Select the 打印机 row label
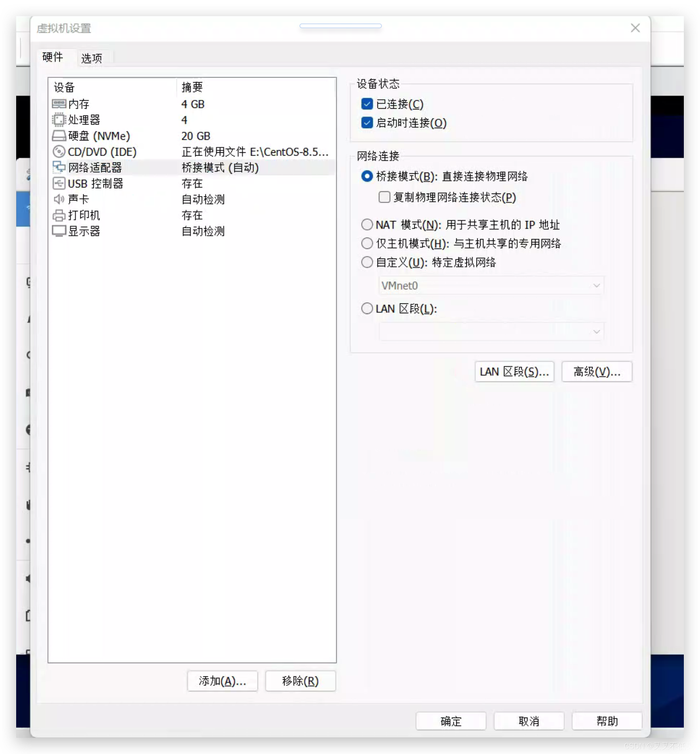The image size is (700, 754). coord(84,215)
